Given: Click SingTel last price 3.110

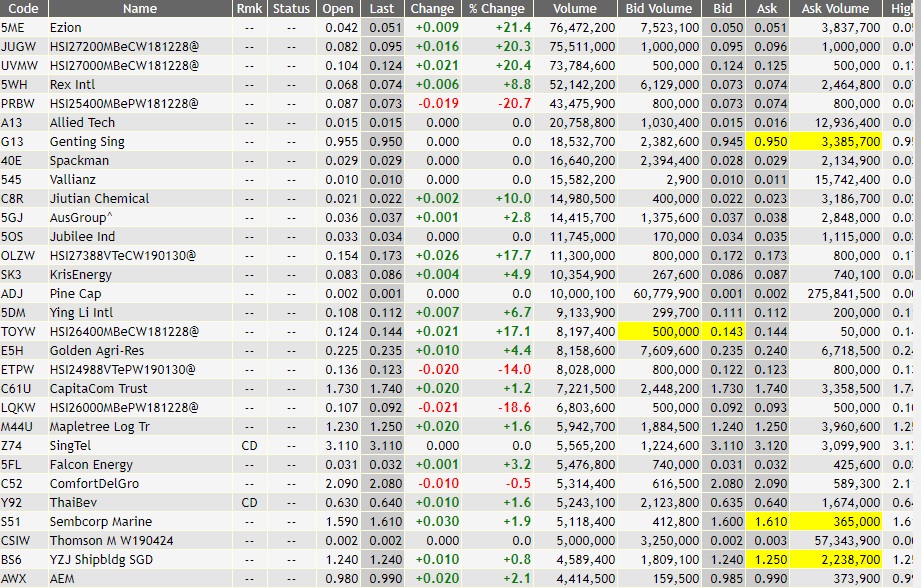Looking at the screenshot, I should pos(386,446).
